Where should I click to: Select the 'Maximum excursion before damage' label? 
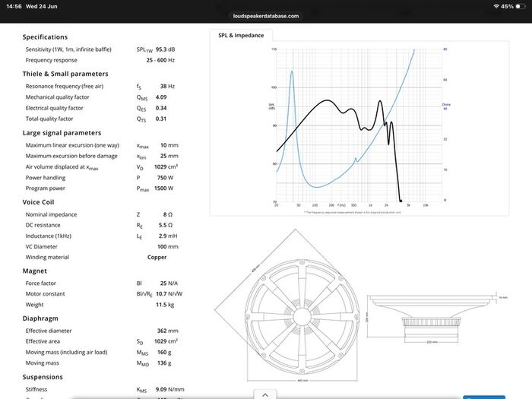[x=71, y=156]
